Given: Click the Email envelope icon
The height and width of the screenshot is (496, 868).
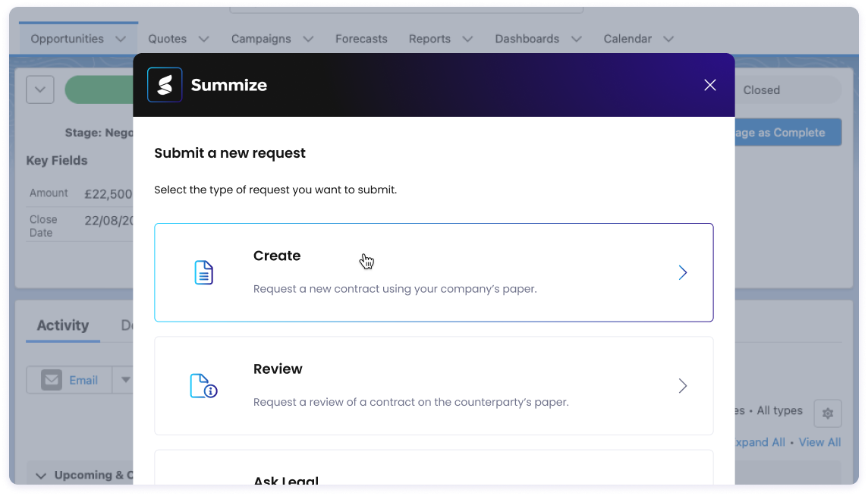Looking at the screenshot, I should pos(52,380).
